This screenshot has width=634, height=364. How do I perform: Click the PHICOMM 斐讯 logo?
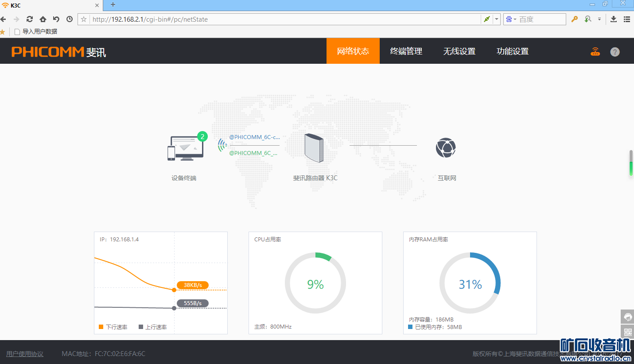click(59, 52)
